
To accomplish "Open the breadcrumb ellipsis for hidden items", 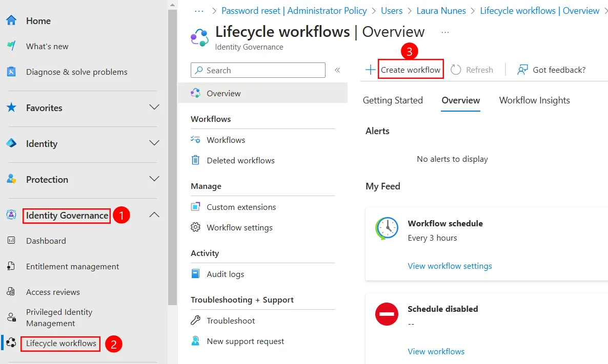I will (199, 11).
